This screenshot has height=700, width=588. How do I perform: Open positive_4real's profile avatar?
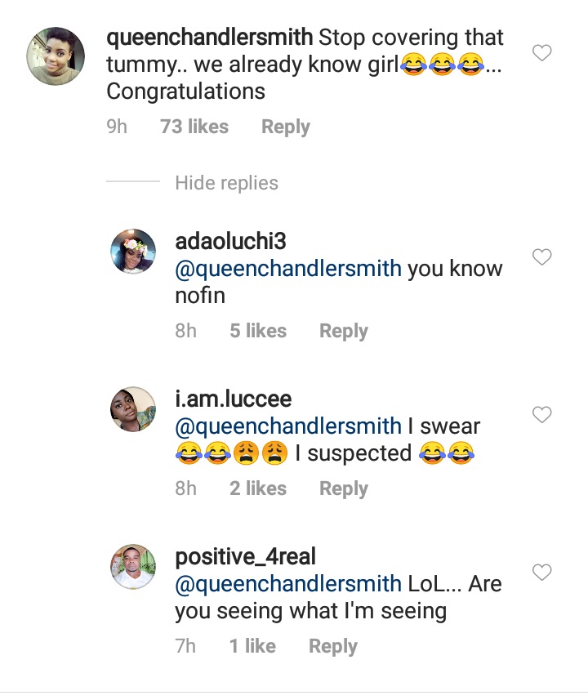point(132,566)
